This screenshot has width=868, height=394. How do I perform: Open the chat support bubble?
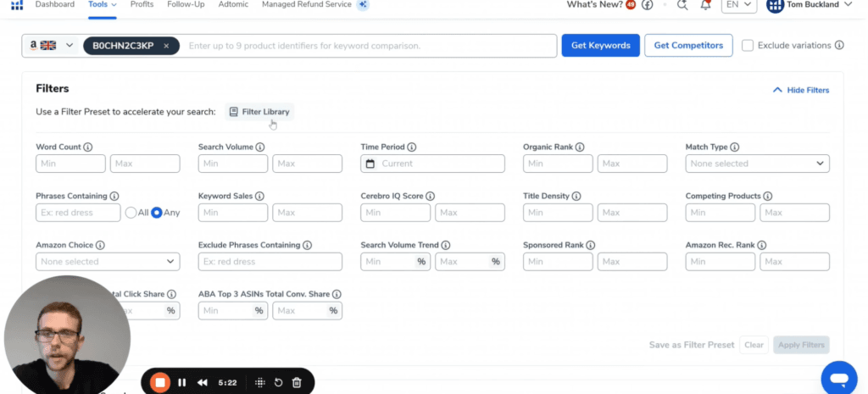(x=839, y=379)
